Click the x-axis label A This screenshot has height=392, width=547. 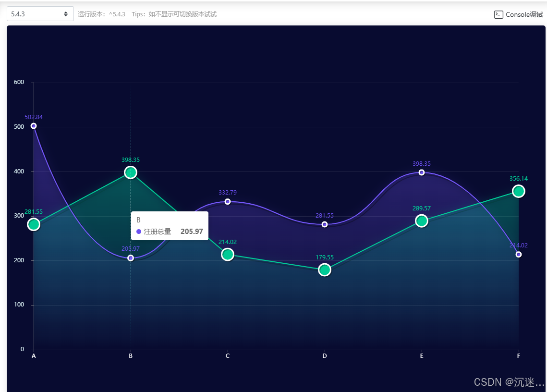click(33, 356)
